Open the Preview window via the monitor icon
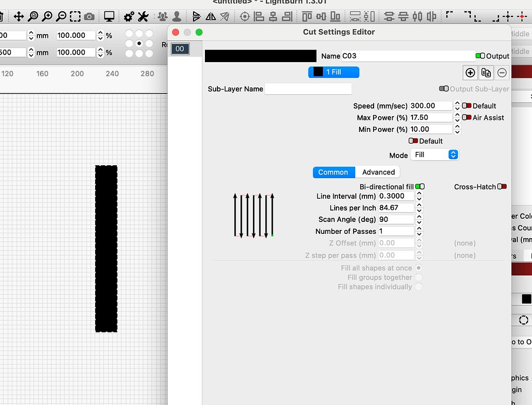Viewport: 532px width, 405px height. point(109,16)
